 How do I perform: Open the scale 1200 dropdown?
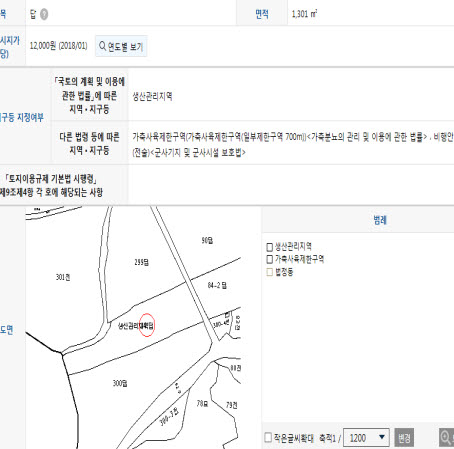click(366, 437)
